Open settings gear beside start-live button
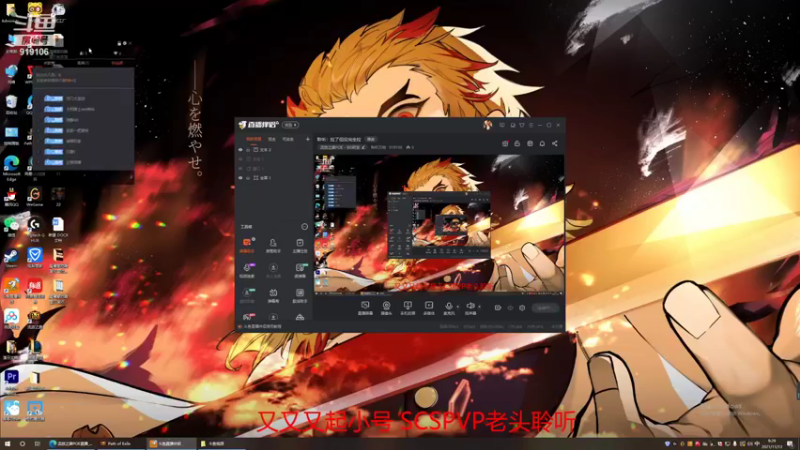800x450 pixels. (522, 308)
